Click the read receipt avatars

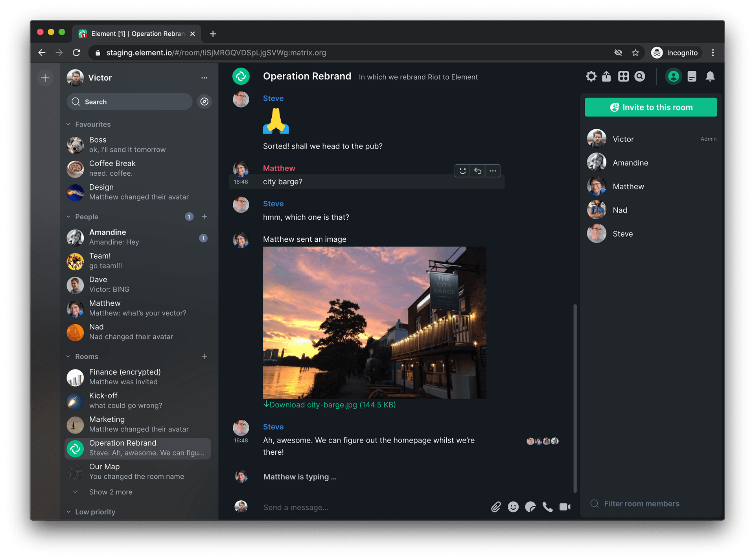coord(543,441)
